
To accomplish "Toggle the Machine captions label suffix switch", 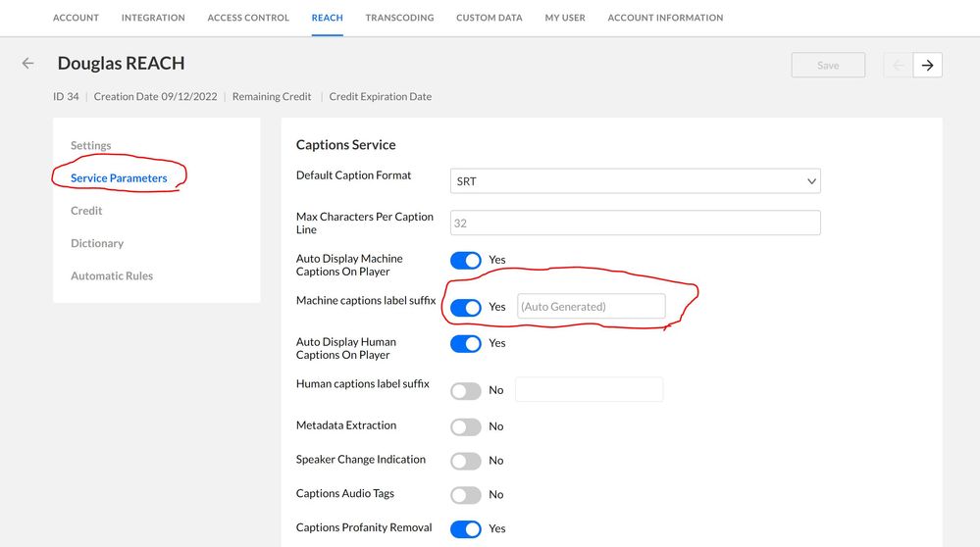I will pyautogui.click(x=466, y=307).
